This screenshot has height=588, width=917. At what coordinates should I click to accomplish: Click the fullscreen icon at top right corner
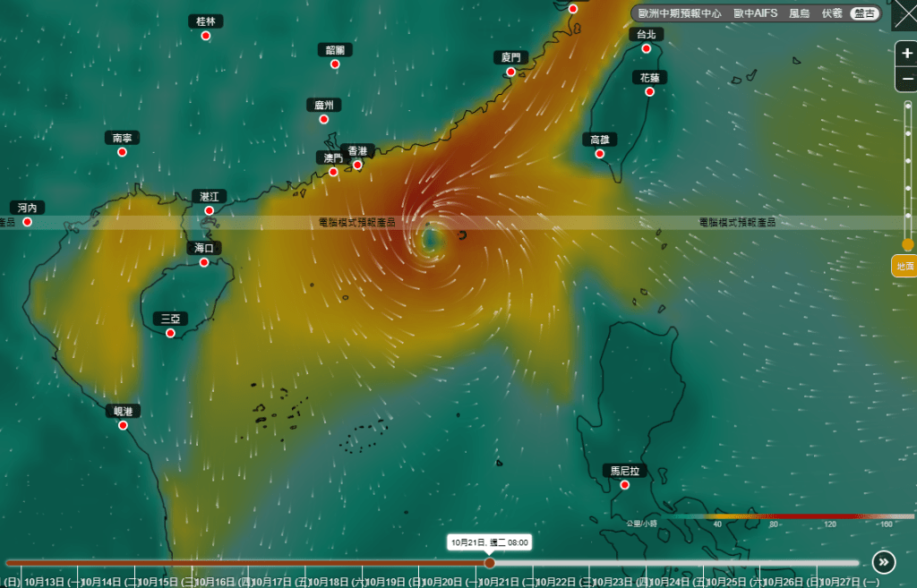904,15
